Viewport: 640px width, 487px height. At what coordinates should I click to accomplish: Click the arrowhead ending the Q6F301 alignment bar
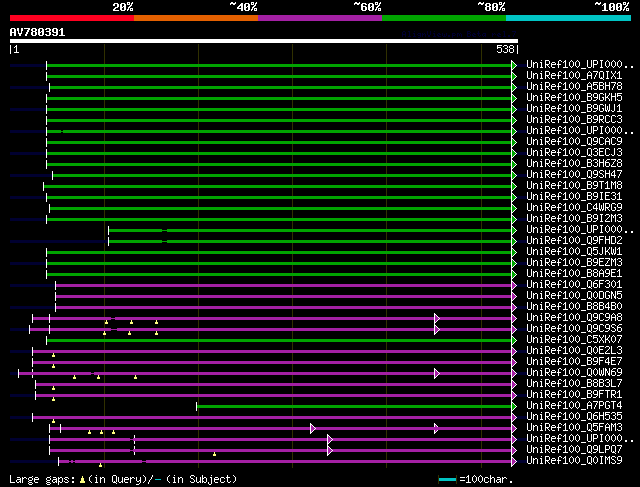click(514, 285)
